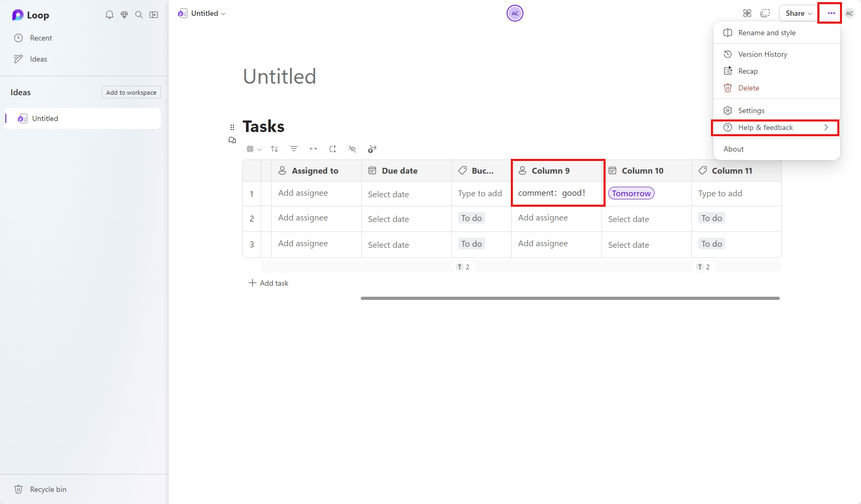Viewport: 861px width, 504px height.
Task: Click the copy component icon near Share
Action: pyautogui.click(x=766, y=13)
